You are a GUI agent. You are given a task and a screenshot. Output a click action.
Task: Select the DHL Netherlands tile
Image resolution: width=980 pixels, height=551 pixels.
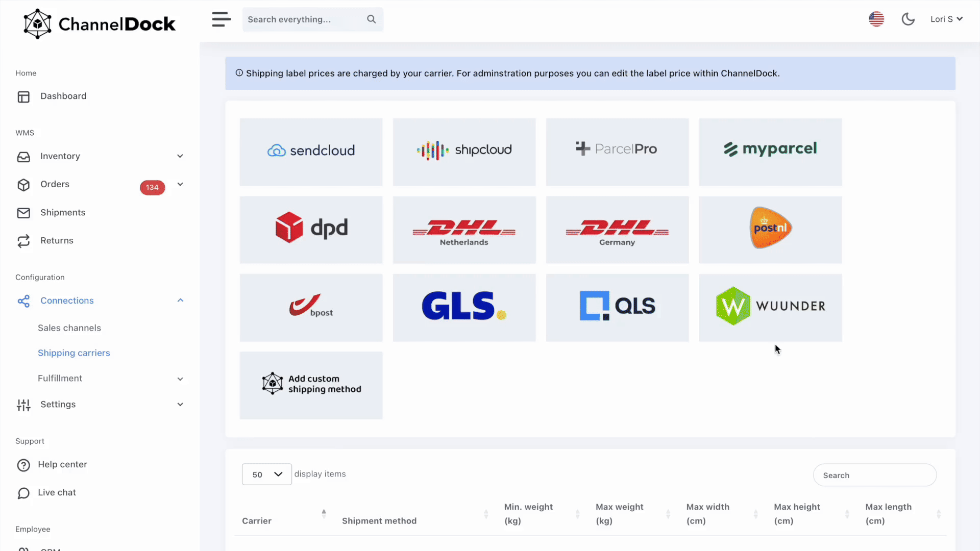[x=464, y=230]
